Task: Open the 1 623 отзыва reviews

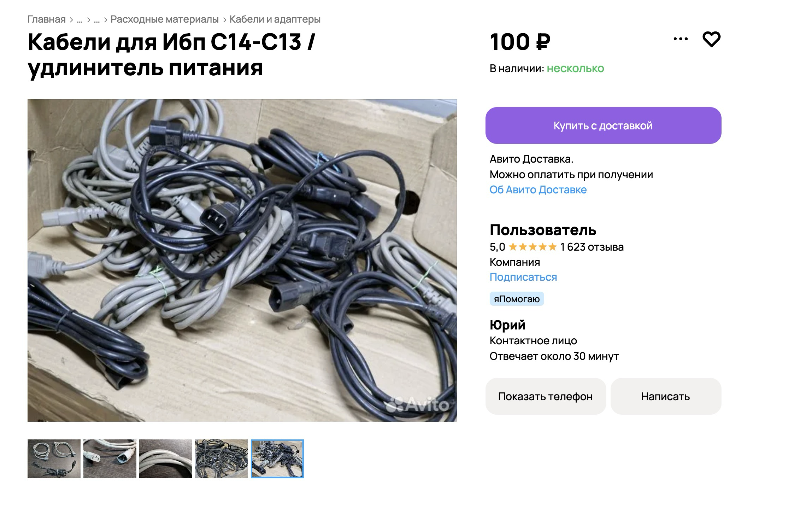Action: [x=592, y=247]
